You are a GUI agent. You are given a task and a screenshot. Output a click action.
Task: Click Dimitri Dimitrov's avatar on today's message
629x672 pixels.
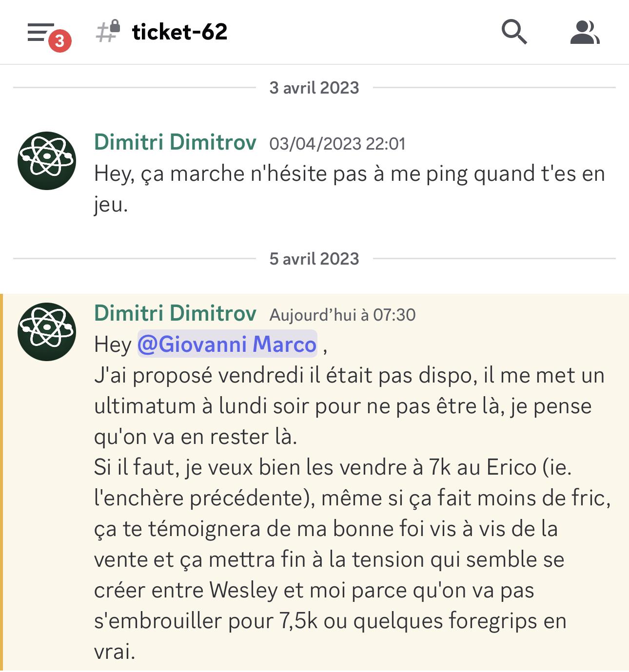(47, 331)
